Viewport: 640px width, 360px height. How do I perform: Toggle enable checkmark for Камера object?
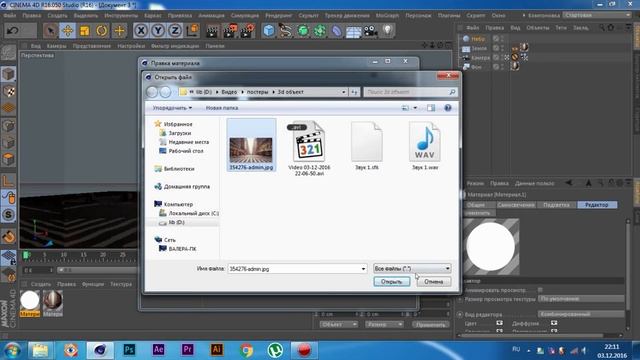click(x=496, y=58)
